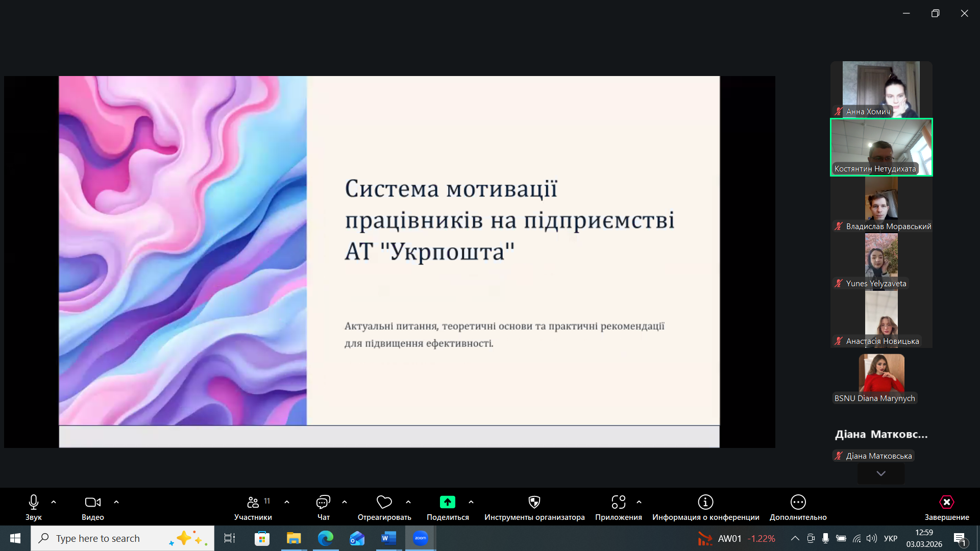The image size is (980, 551).
Task: Toggle the video camera on or off
Action: (92, 503)
